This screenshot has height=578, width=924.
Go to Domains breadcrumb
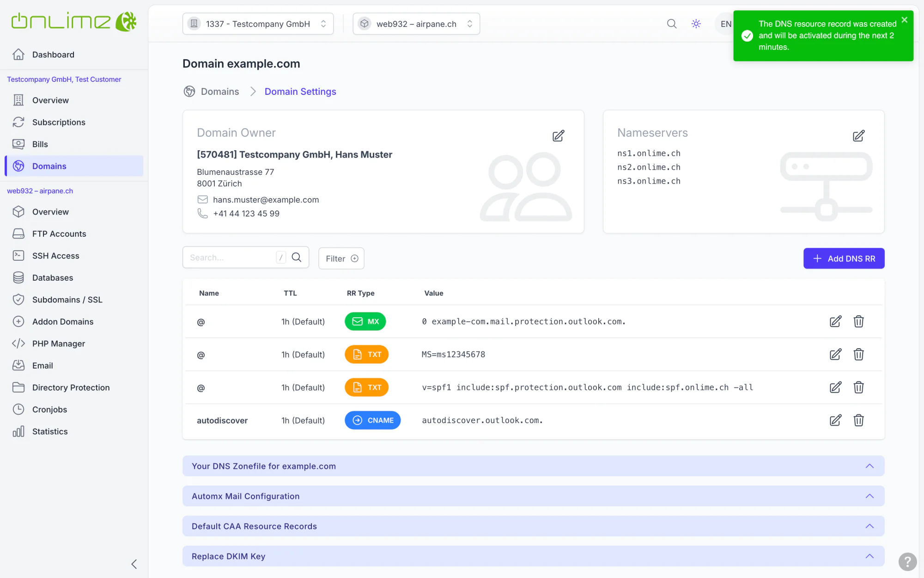point(220,92)
